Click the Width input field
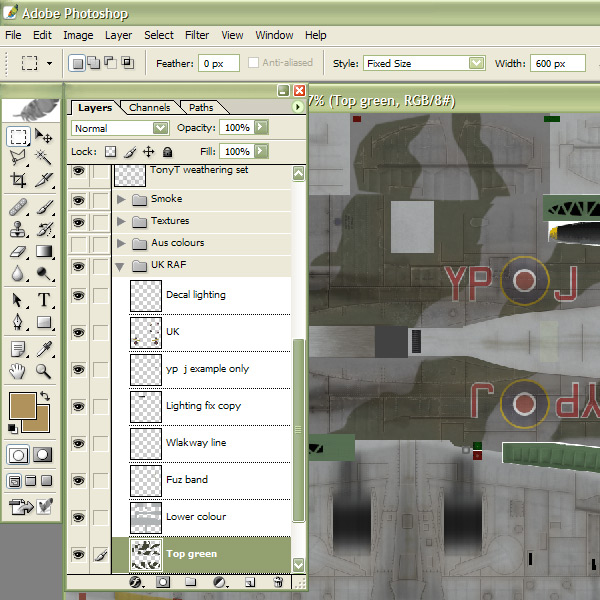Viewport: 600px width, 600px height. 558,63
